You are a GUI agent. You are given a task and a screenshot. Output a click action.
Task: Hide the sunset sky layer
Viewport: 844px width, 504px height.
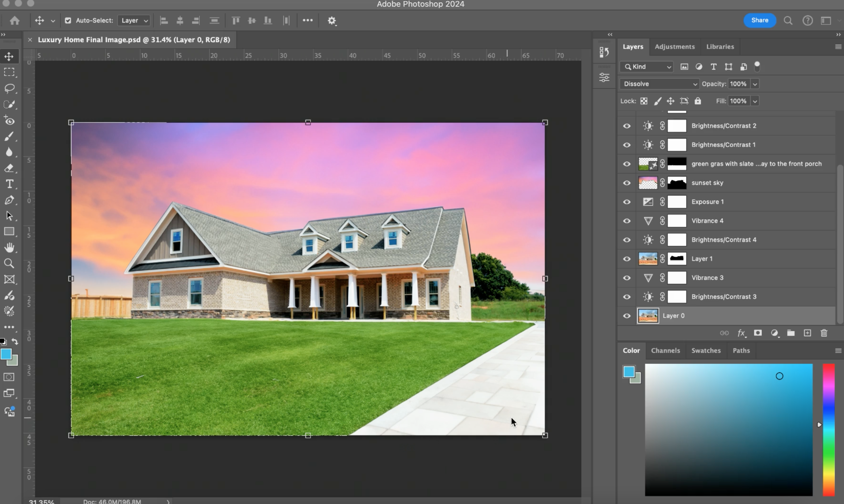tap(627, 183)
